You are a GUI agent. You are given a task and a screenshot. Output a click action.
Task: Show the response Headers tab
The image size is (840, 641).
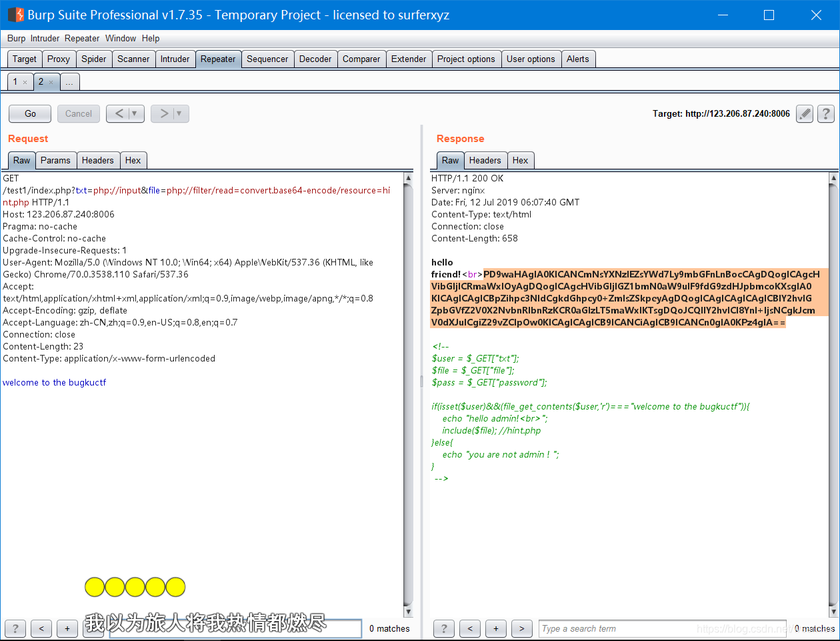[x=485, y=160]
